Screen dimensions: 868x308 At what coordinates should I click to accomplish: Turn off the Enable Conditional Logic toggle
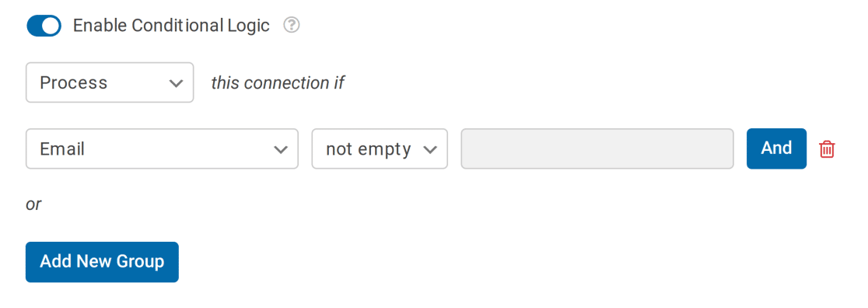click(44, 26)
